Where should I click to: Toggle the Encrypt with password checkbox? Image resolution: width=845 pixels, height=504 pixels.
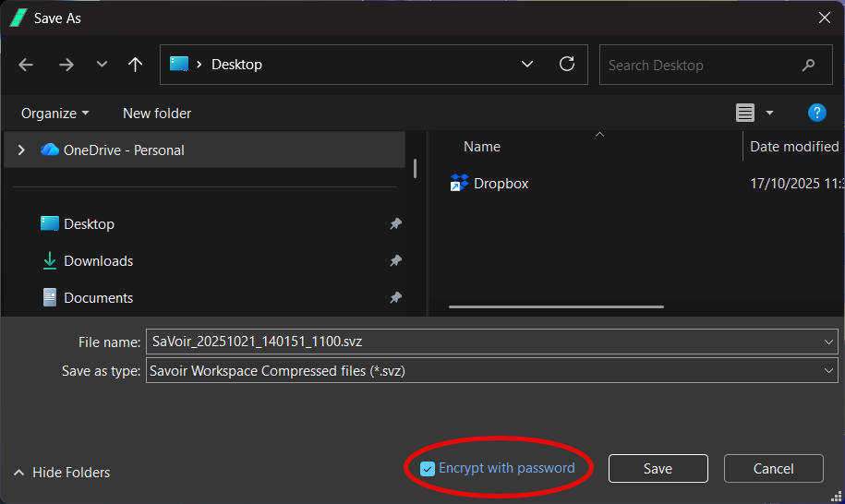click(x=428, y=469)
